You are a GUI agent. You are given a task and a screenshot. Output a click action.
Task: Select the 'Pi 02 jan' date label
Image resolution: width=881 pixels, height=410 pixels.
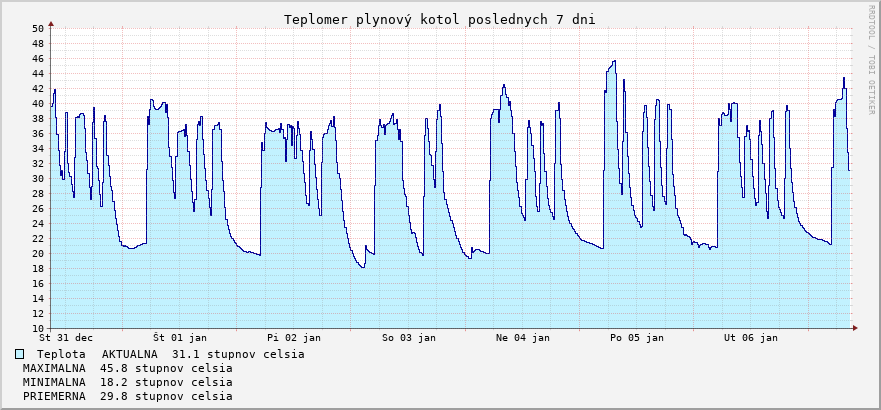294,338
